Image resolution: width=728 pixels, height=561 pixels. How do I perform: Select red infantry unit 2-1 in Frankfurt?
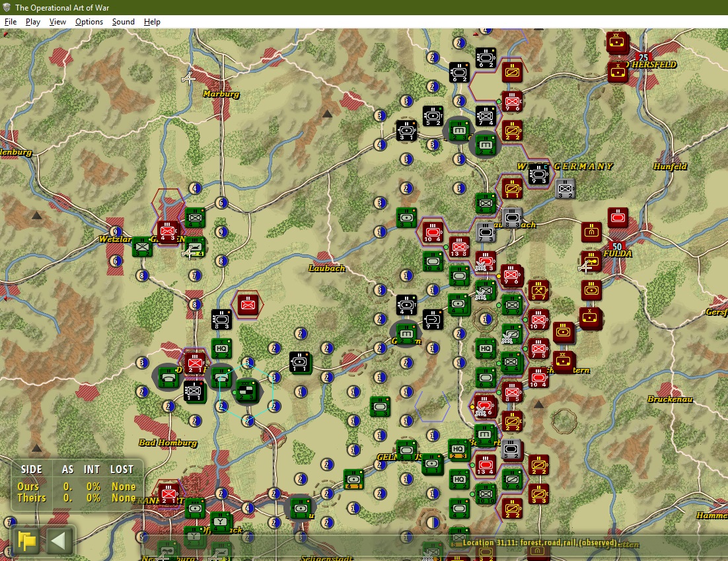pos(168,494)
